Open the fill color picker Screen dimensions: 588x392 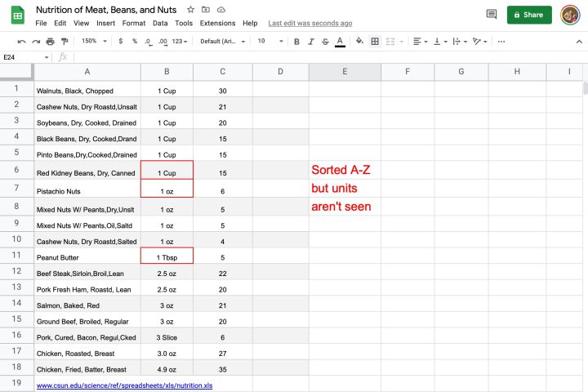(x=359, y=42)
